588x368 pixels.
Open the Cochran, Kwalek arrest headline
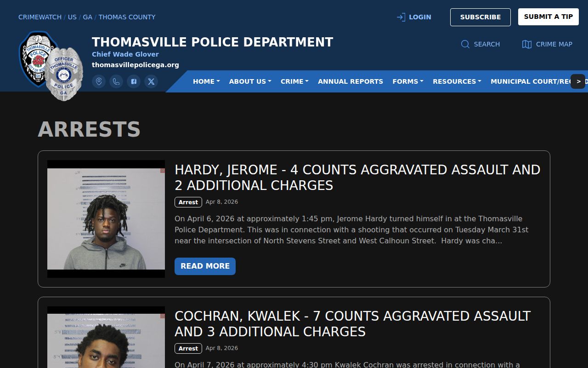click(x=353, y=324)
